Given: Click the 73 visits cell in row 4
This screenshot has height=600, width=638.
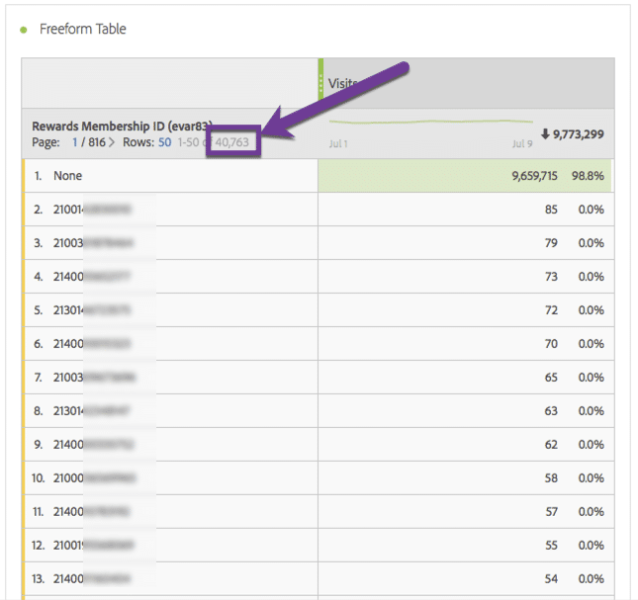Looking at the screenshot, I should [x=551, y=277].
